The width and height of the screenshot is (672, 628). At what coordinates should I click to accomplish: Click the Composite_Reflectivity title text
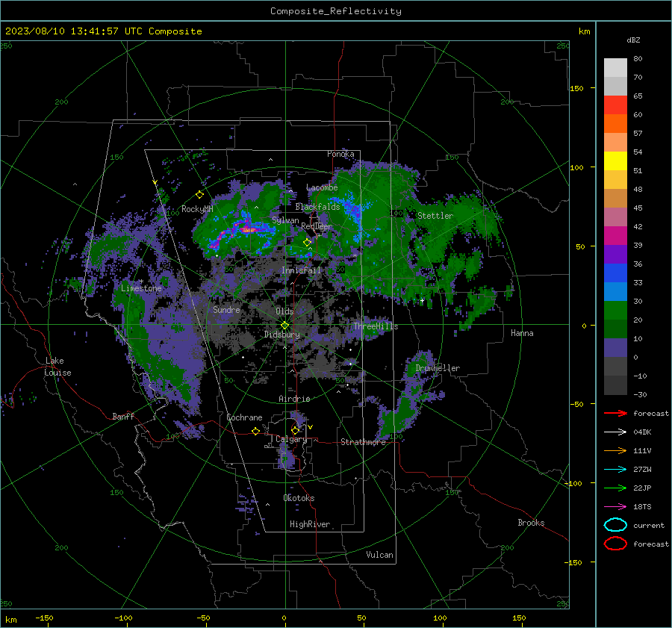pos(335,11)
